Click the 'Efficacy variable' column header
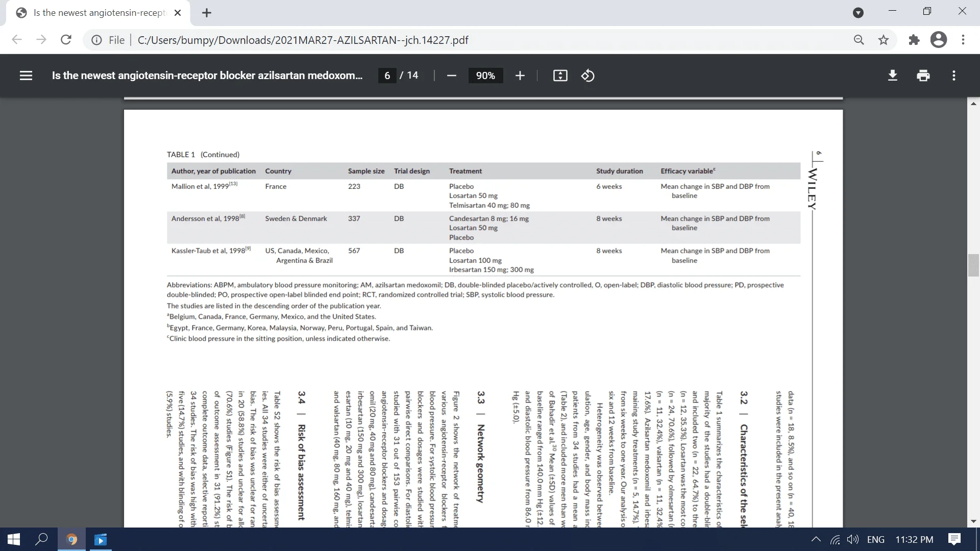Viewport: 980px width, 551px height. click(x=688, y=171)
